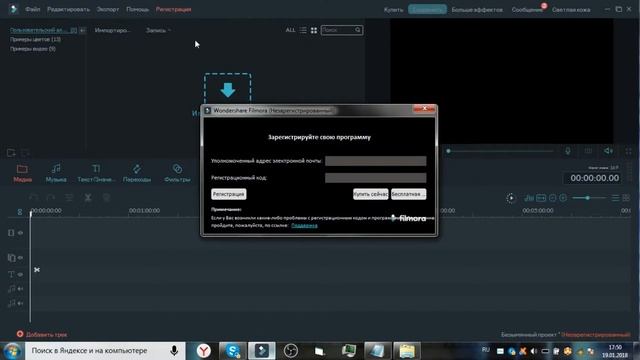Screen dimensions: 640x360
Task: Click the Регистрационный код field
Action: [x=376, y=178]
